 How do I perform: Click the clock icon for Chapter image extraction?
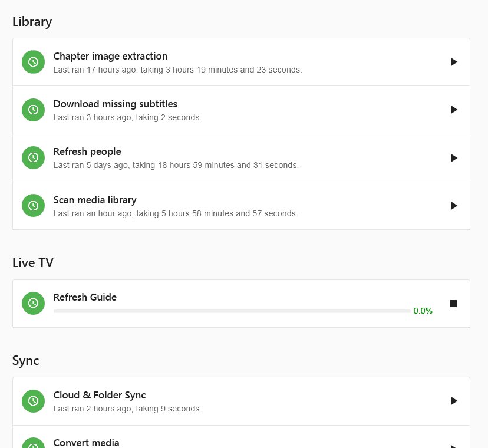34,62
